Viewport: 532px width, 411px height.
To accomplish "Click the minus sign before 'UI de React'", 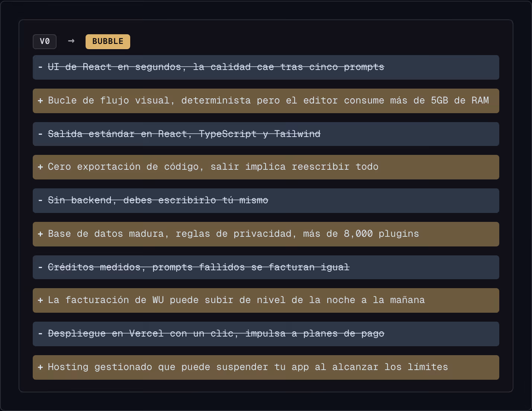I will 40,67.
